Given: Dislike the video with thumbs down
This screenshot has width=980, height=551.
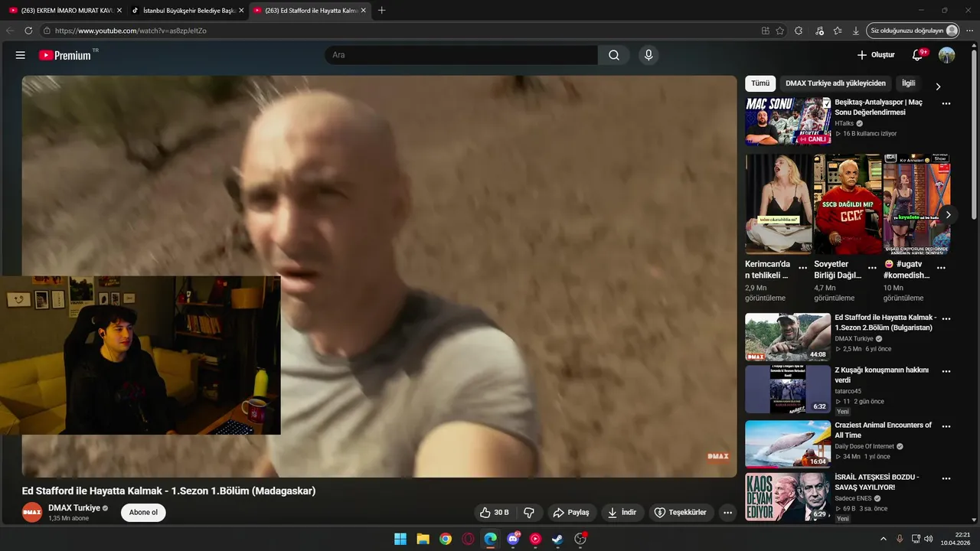Looking at the screenshot, I should (x=528, y=513).
